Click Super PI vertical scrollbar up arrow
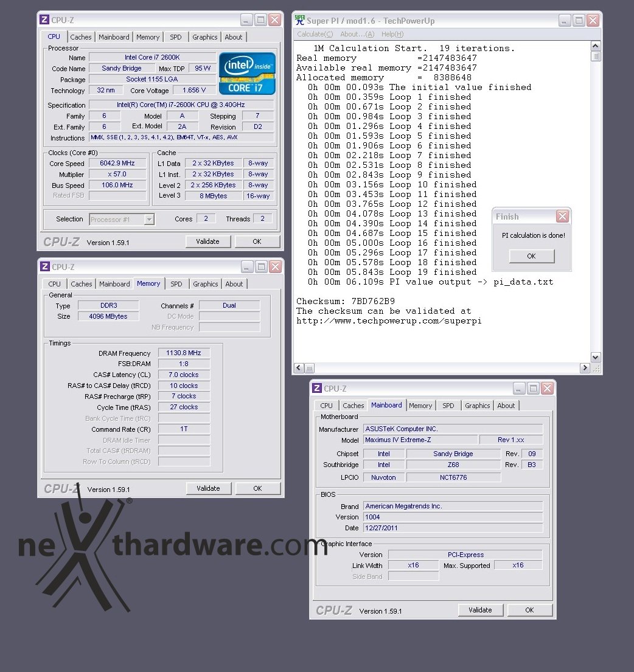634x672 pixels. [596, 46]
